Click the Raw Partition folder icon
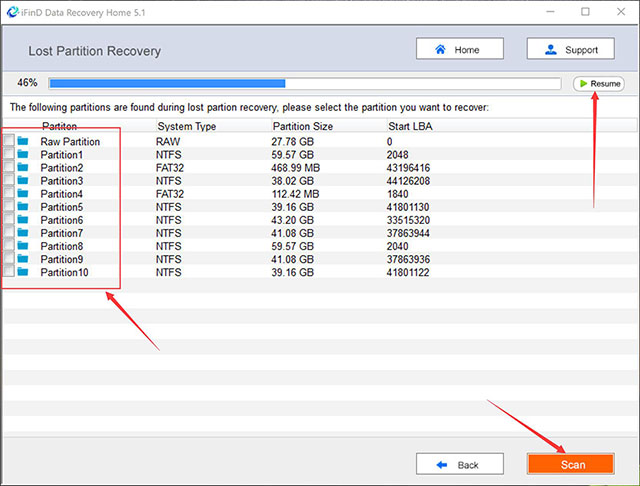The width and height of the screenshot is (640, 486). coord(23,141)
